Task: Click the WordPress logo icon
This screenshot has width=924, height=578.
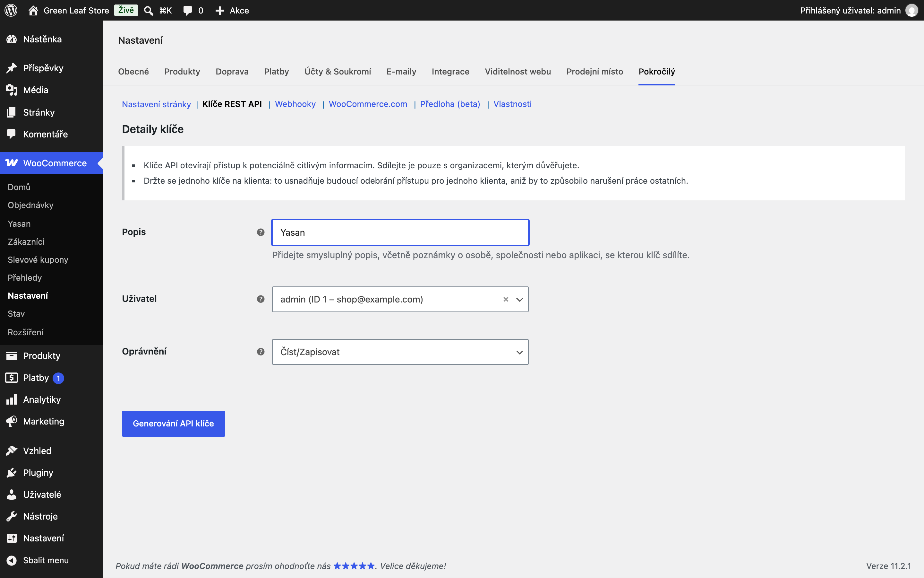Action: (x=11, y=10)
